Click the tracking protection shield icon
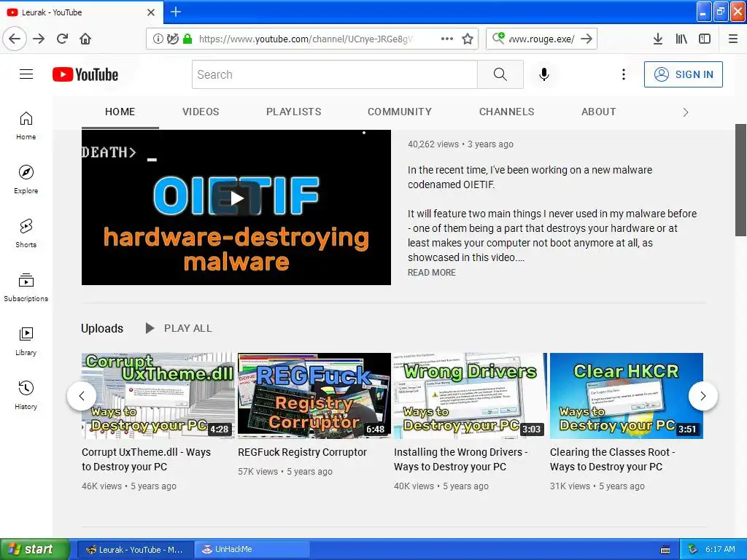The image size is (747, 560). pos(172,39)
